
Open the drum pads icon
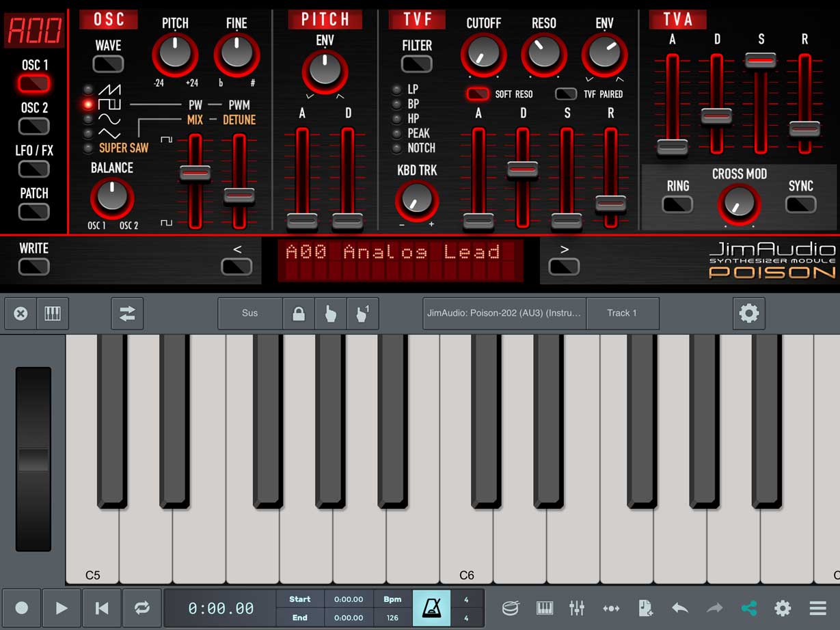[x=511, y=607]
